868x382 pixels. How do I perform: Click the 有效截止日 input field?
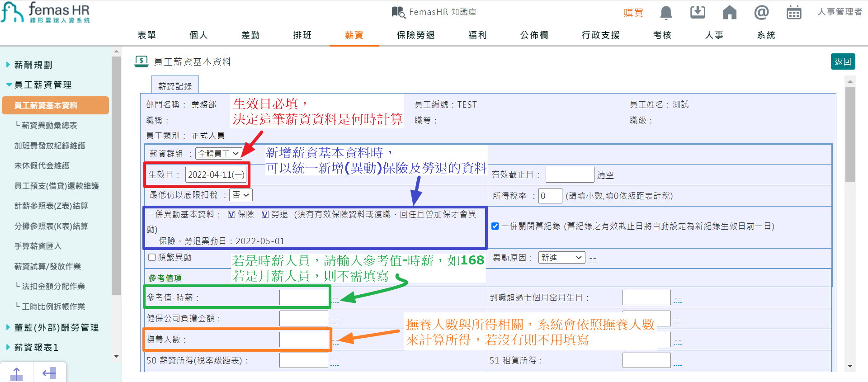(570, 174)
